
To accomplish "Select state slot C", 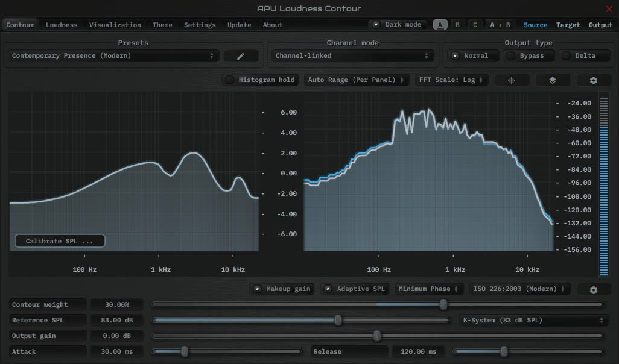I will pyautogui.click(x=475, y=25).
